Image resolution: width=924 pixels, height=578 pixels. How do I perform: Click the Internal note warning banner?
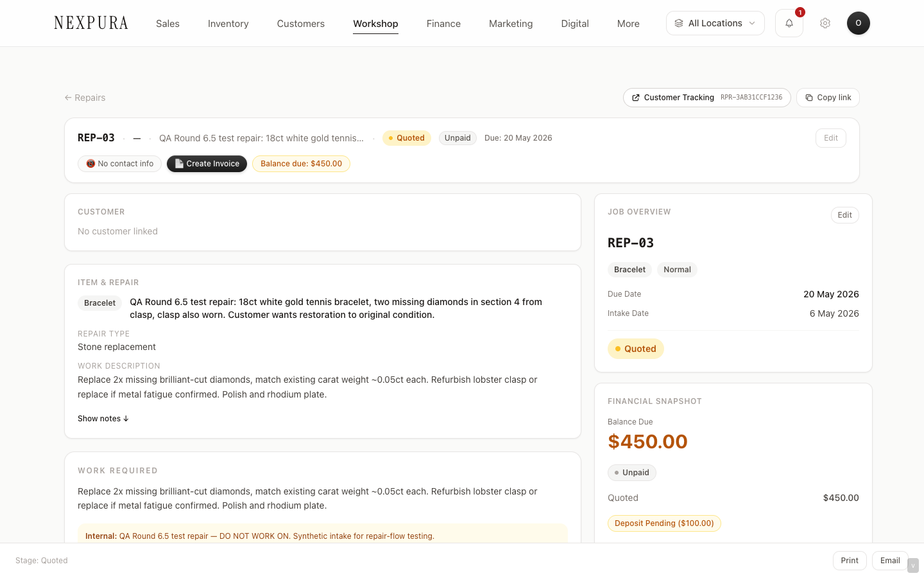click(x=323, y=534)
